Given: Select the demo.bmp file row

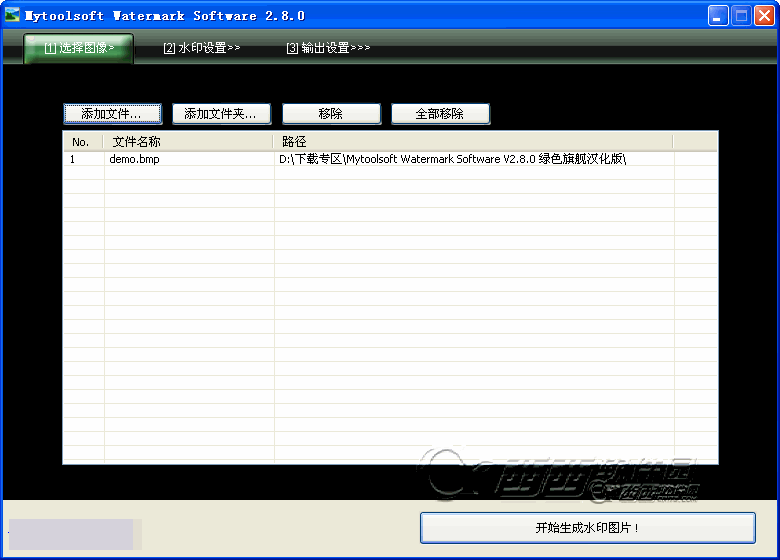Looking at the screenshot, I should coord(390,159).
